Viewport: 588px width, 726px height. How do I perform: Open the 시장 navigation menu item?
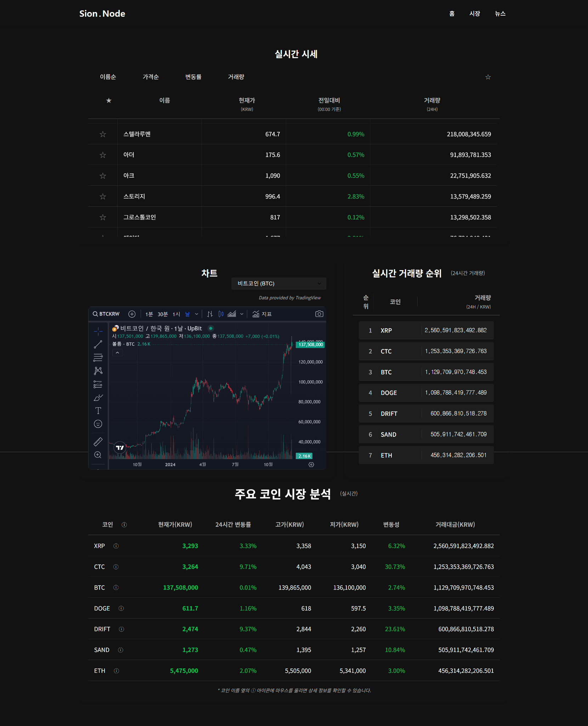click(x=474, y=14)
